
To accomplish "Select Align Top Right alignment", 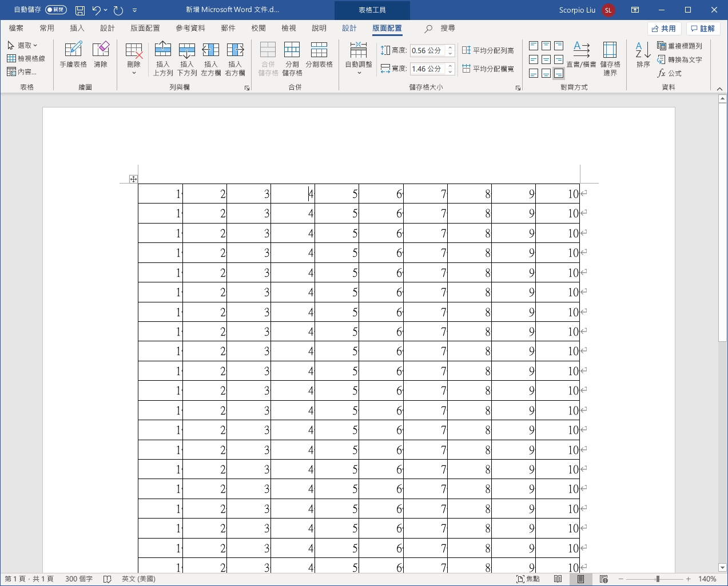I will point(559,46).
